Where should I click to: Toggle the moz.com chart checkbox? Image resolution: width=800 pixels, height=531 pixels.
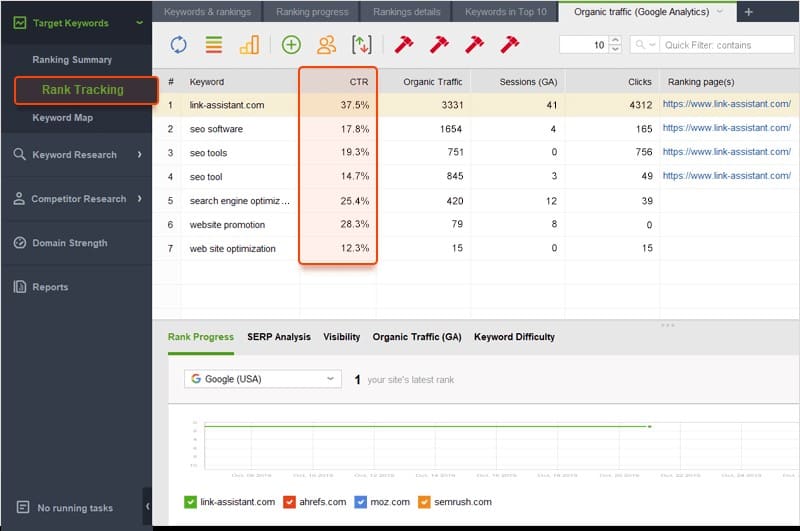(x=360, y=502)
